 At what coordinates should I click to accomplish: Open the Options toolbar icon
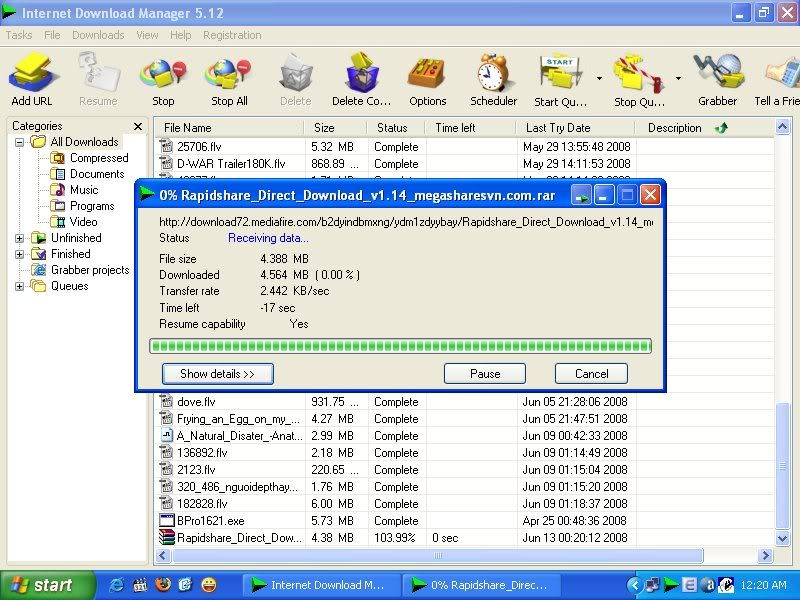428,80
